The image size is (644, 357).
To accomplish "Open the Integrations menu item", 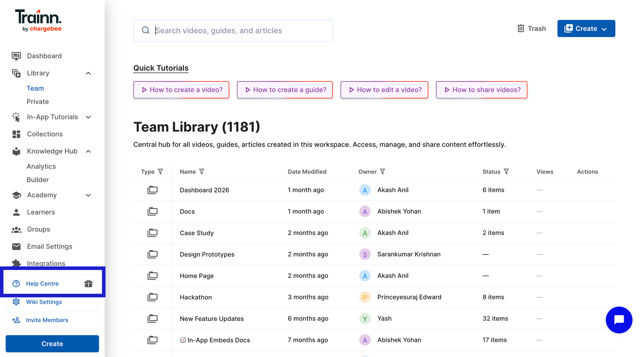I will point(46,264).
